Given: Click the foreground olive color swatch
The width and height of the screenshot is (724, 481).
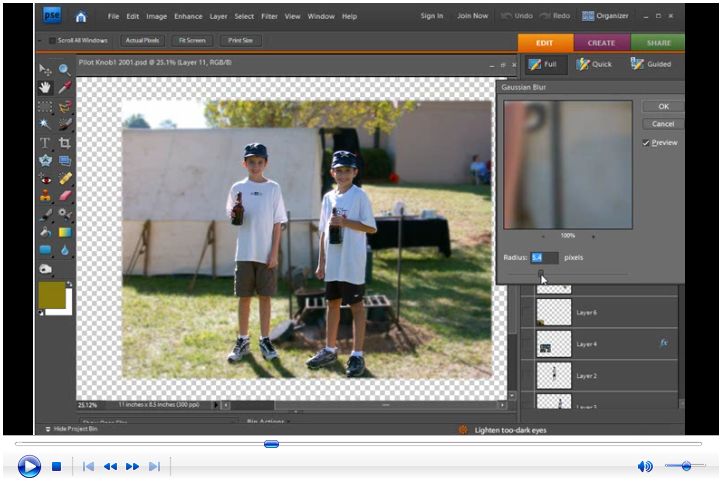Looking at the screenshot, I should (51, 295).
